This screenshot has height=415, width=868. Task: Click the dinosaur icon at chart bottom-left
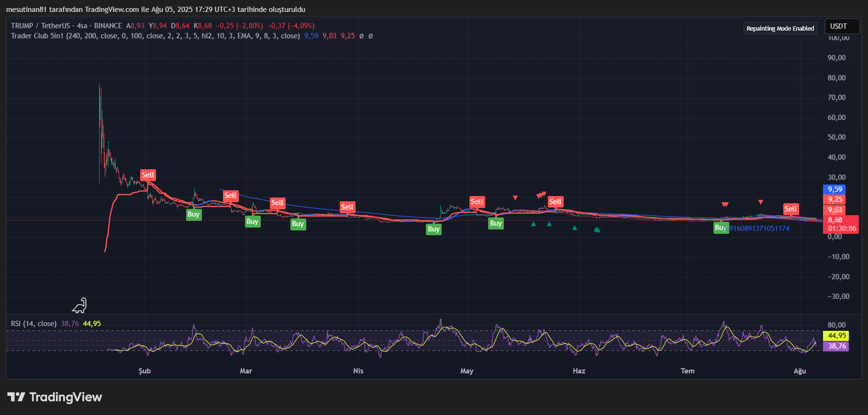[x=79, y=306]
